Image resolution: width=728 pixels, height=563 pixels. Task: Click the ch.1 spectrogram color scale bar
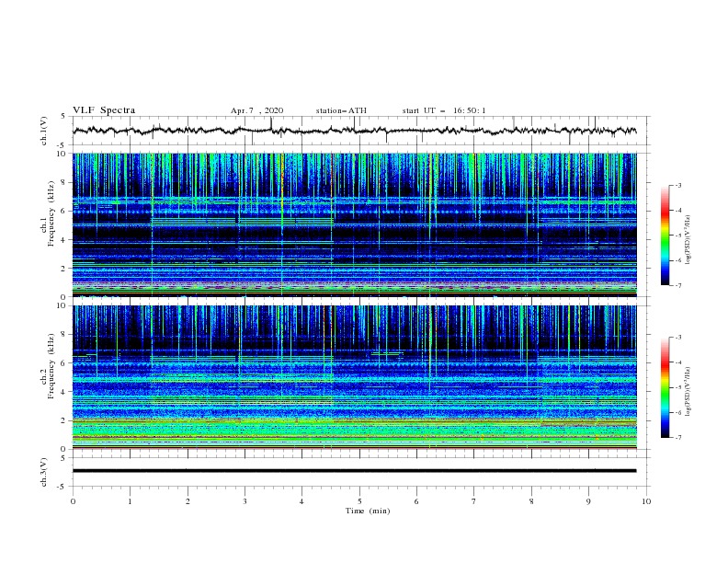[665, 236]
